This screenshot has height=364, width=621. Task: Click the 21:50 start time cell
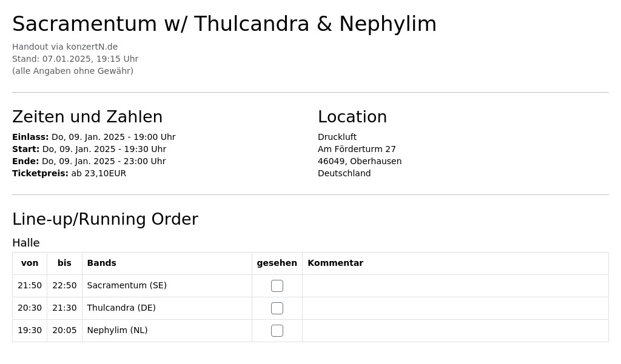[30, 286]
